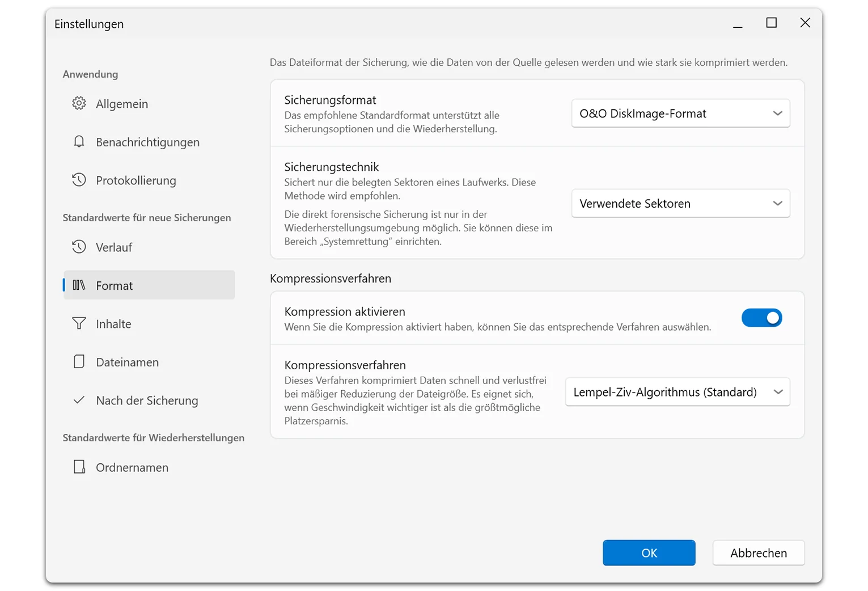Go to the Ordnernamen settings
Viewport: 868px width, 591px height.
pos(149,467)
